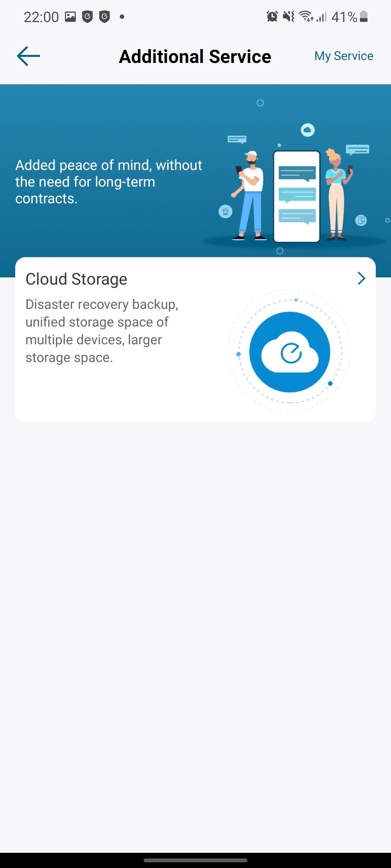
Task: Tap the back arrow icon
Action: [28, 56]
